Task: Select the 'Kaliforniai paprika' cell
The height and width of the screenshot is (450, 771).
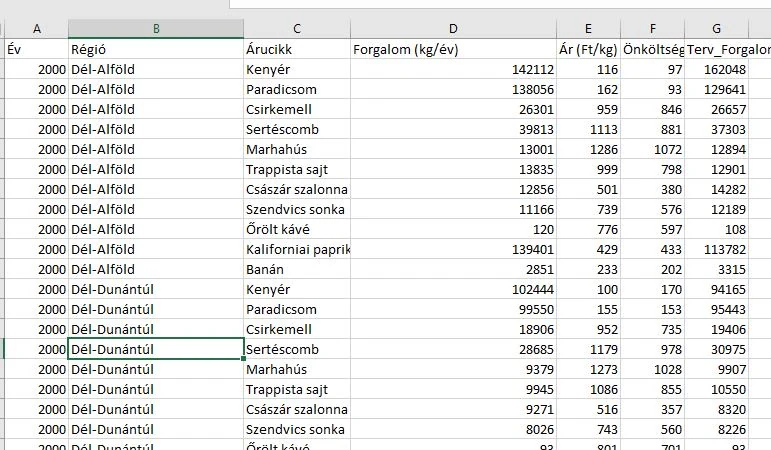Action: [x=297, y=249]
